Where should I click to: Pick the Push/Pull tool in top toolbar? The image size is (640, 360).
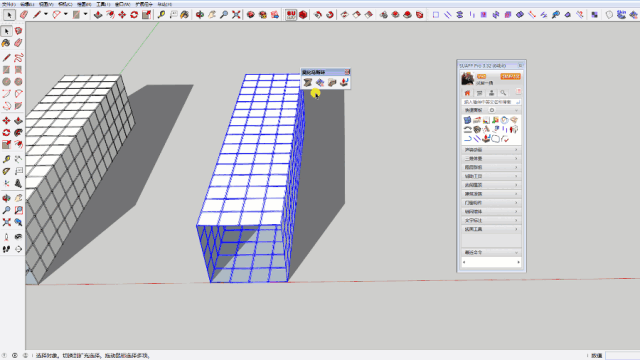click(98, 15)
